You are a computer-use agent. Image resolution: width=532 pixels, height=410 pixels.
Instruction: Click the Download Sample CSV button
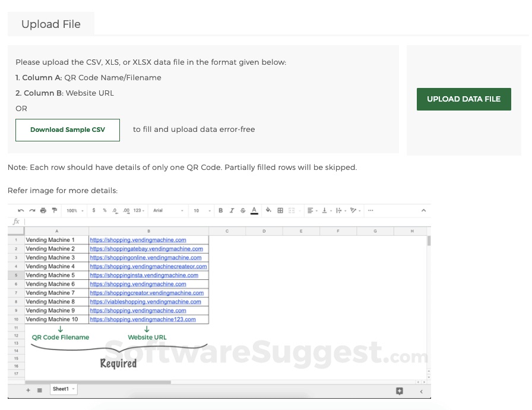pos(67,130)
